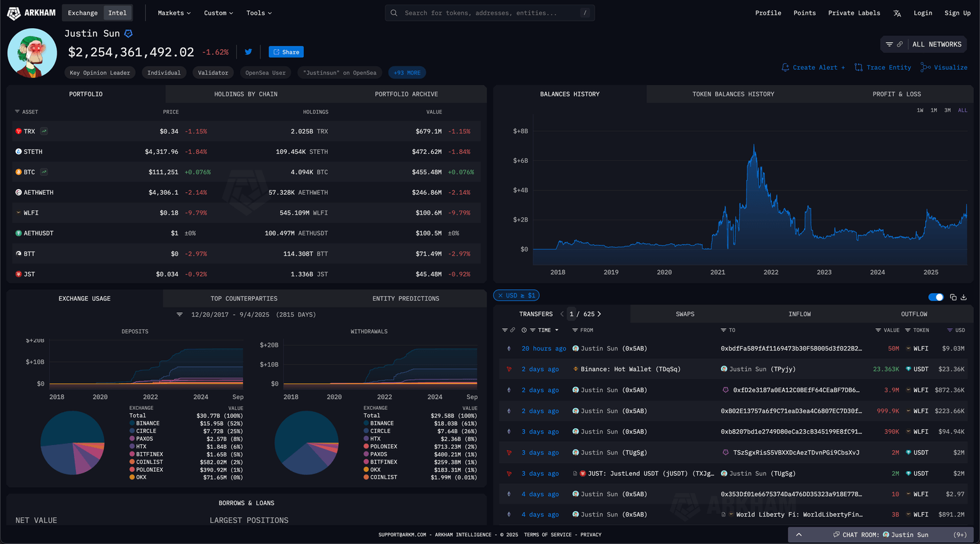980x544 pixels.
Task: Click the copy transfers icon
Action: click(x=953, y=297)
